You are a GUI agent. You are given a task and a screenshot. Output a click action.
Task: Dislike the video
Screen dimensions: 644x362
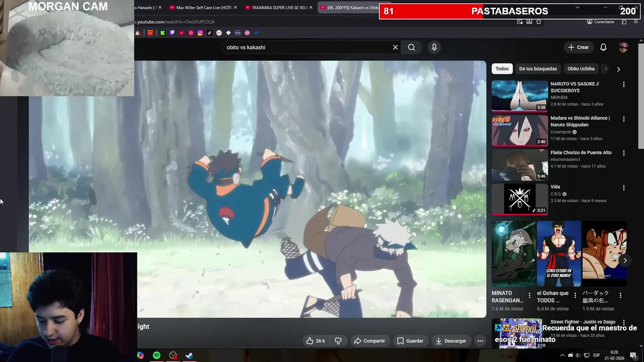pos(338,341)
